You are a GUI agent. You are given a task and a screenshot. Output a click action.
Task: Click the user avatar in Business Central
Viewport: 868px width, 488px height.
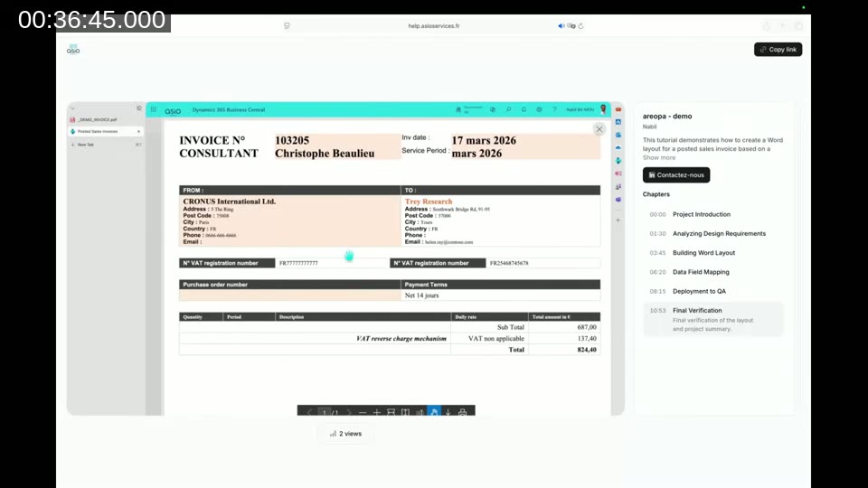[603, 109]
